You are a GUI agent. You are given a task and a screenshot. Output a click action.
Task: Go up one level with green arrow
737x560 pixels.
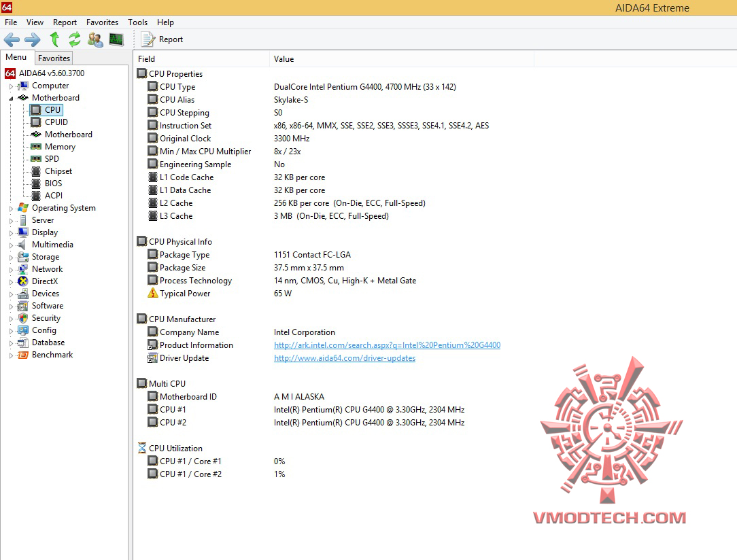(54, 39)
